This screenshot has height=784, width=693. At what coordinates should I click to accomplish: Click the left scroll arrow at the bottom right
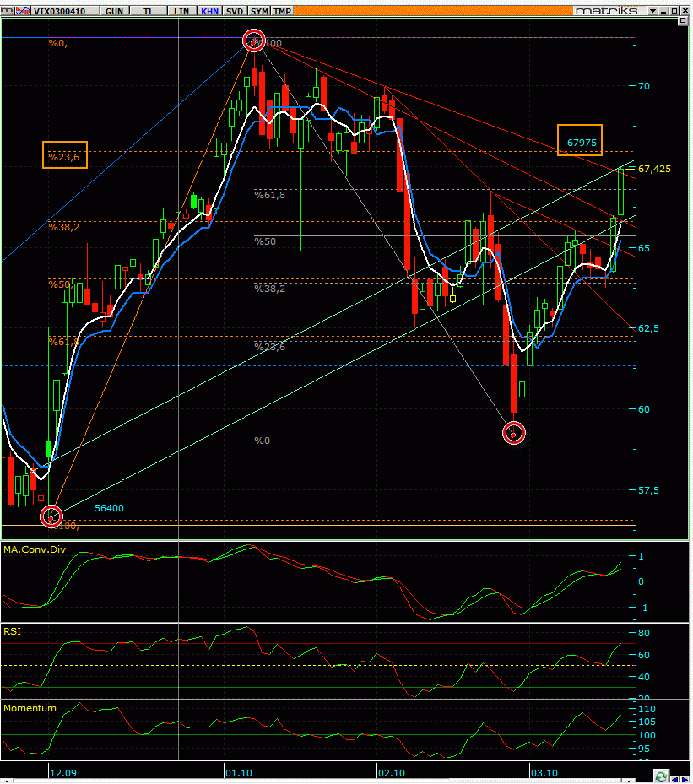pyautogui.click(x=674, y=779)
